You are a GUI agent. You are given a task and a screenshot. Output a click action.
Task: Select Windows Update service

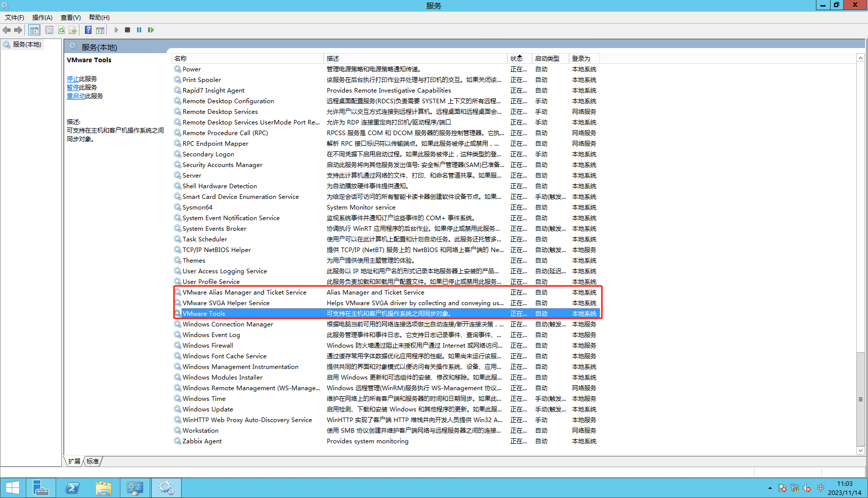coord(386,409)
